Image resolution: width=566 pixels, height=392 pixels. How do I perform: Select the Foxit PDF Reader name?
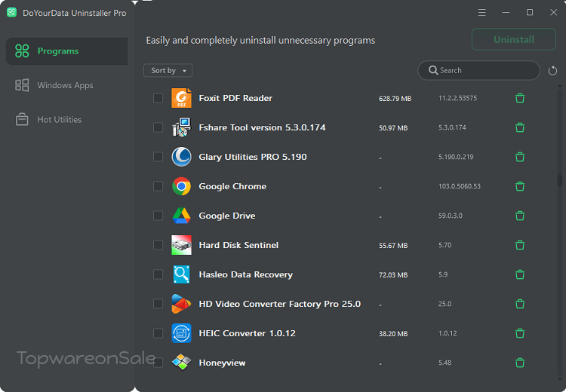[235, 98]
